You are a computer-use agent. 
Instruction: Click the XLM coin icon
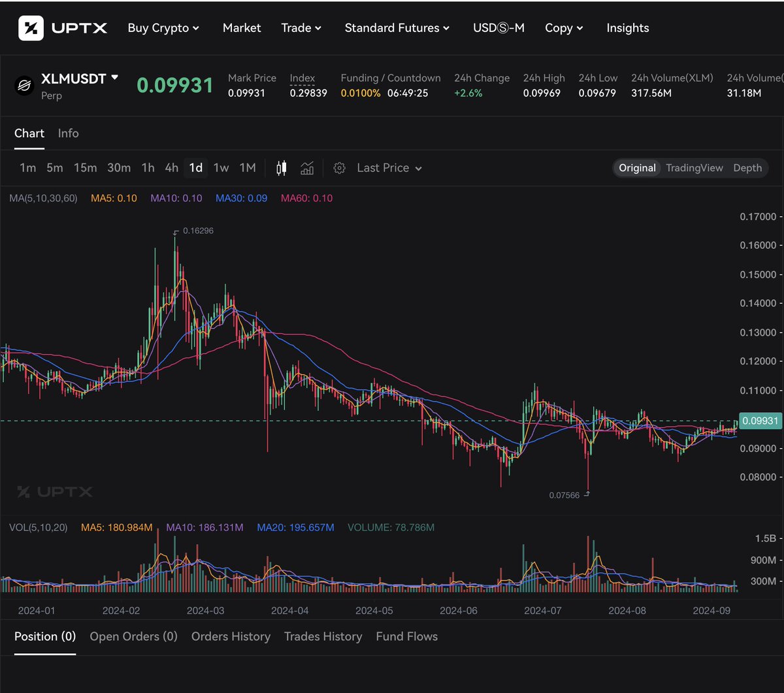[x=24, y=86]
